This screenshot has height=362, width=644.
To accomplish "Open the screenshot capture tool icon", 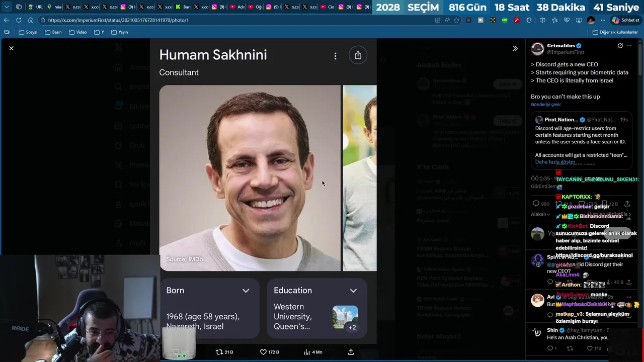I will tap(579, 20).
